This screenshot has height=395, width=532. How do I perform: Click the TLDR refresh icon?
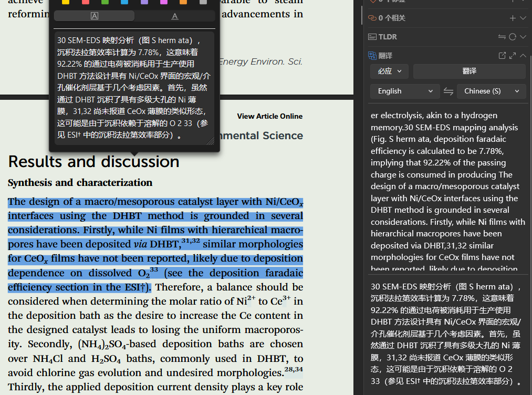(513, 37)
